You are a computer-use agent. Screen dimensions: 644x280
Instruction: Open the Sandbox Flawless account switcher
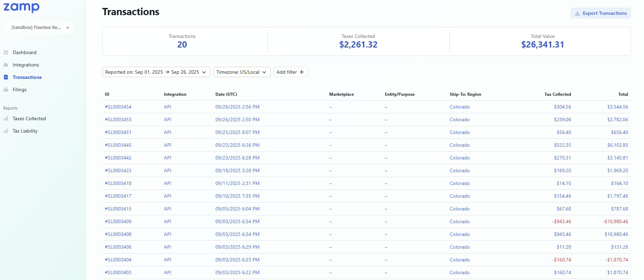(x=39, y=28)
